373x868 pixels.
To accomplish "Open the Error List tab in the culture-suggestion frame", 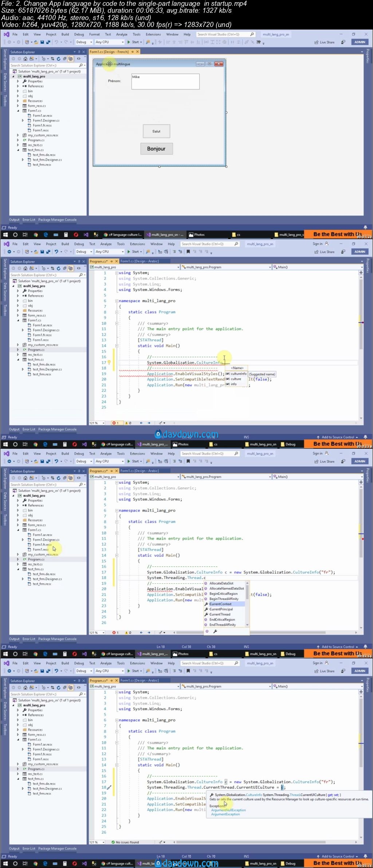I will (x=29, y=429).
